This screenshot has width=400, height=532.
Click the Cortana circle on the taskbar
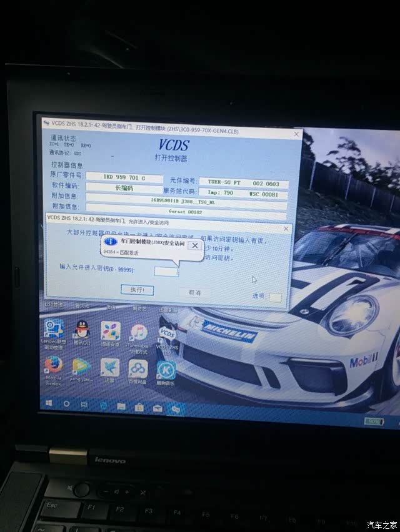click(x=66, y=404)
